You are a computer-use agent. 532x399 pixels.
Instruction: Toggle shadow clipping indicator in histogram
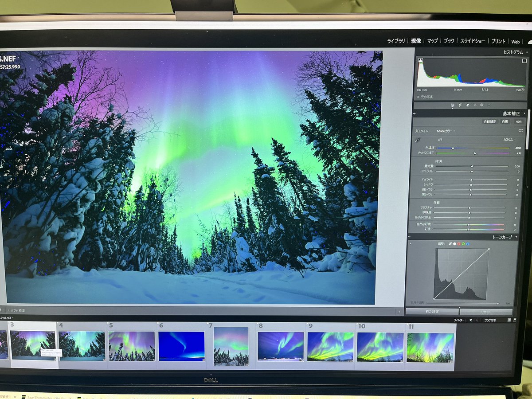pos(421,60)
